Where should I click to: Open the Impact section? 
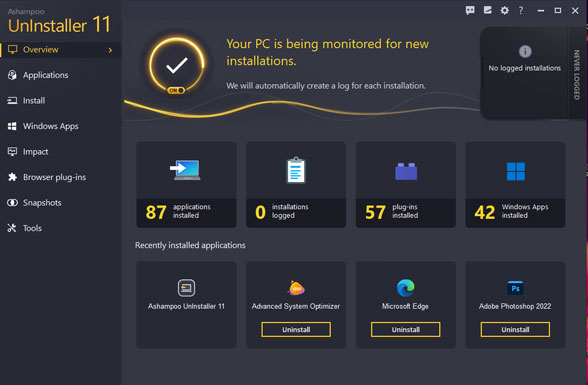coord(60,151)
